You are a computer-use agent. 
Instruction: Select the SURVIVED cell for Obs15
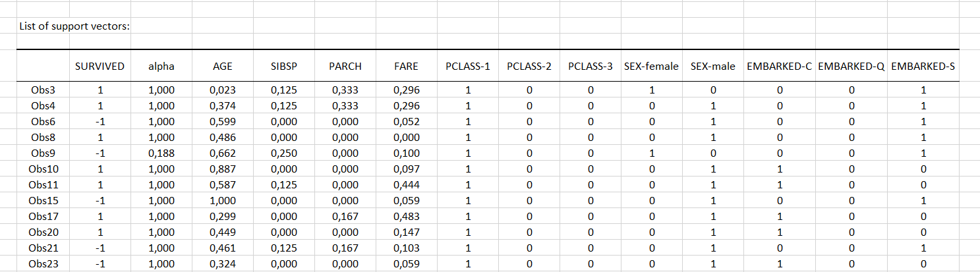click(x=100, y=201)
